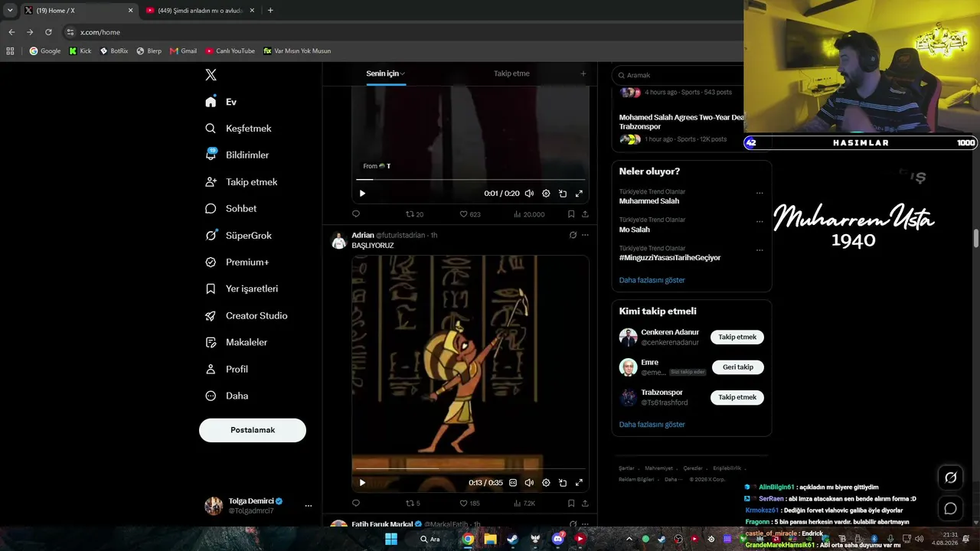980x551 pixels.
Task: Toggle picture-in-picture on the 0:35 video
Action: 563,483
